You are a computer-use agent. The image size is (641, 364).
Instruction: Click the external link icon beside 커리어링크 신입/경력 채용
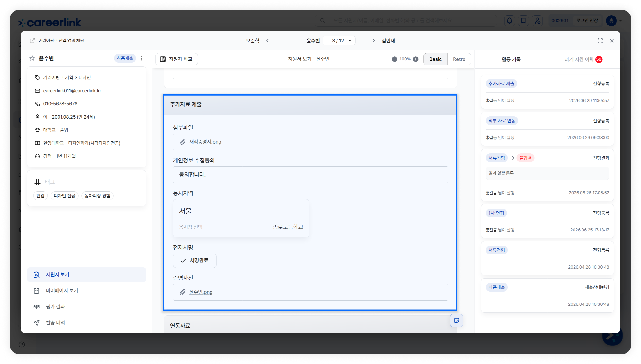click(x=32, y=41)
